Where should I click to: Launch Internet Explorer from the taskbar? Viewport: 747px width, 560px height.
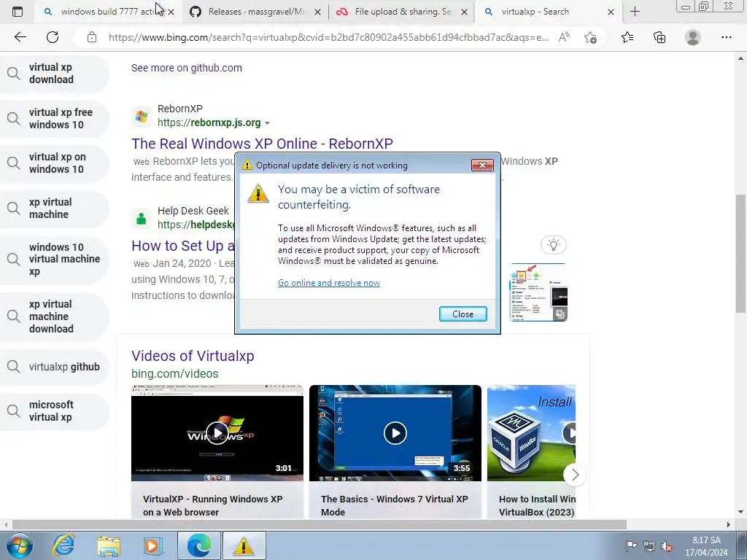[63, 545]
